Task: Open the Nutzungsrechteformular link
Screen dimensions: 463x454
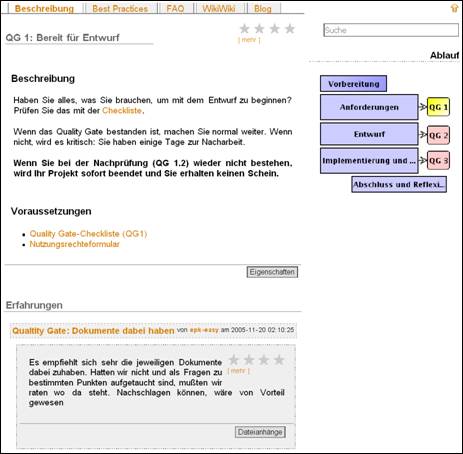Action: pos(74,244)
